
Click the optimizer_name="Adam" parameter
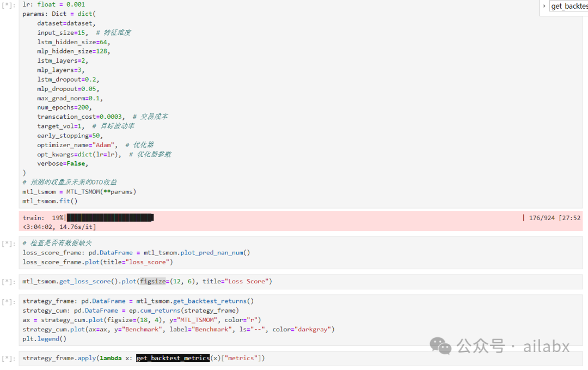[76, 145]
